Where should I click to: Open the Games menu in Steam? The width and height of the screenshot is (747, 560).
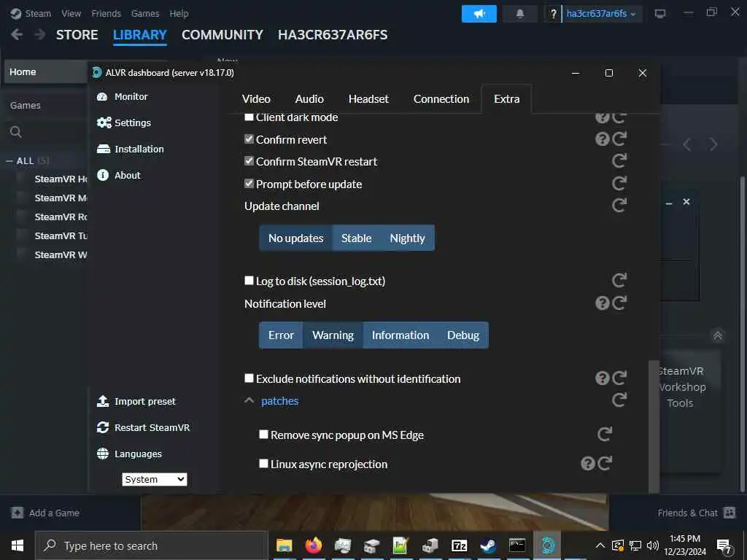click(145, 13)
